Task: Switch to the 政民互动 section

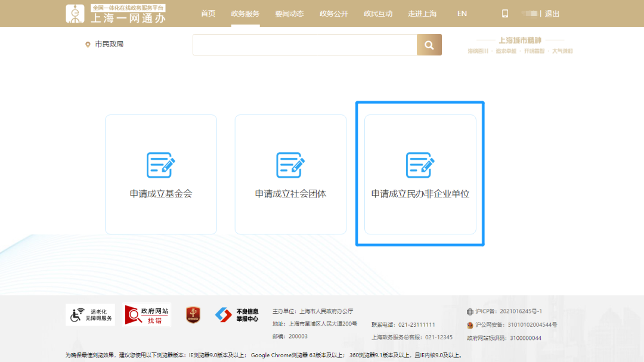Action: (377, 13)
